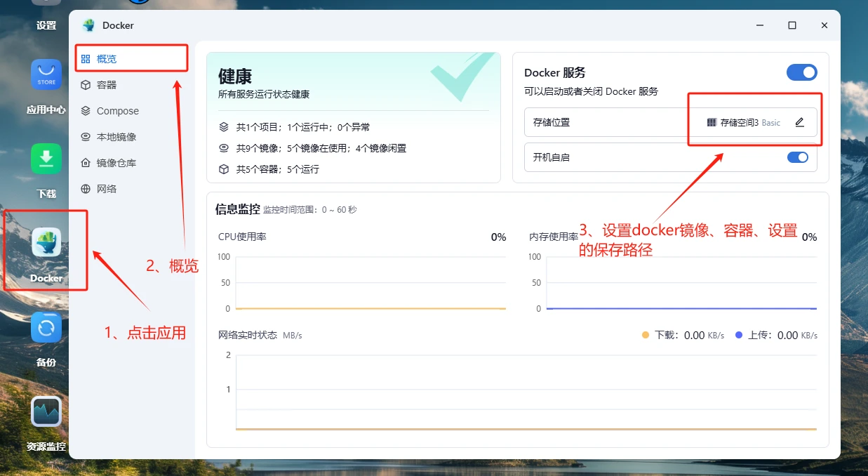The height and width of the screenshot is (476, 868).
Task: Disable the auto-start on boot switch
Action: pyautogui.click(x=798, y=157)
